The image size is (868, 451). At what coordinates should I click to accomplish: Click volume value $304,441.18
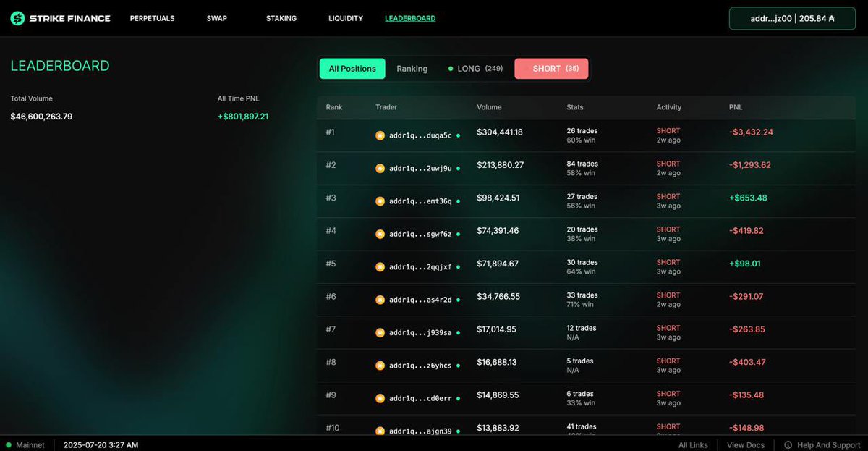point(500,132)
